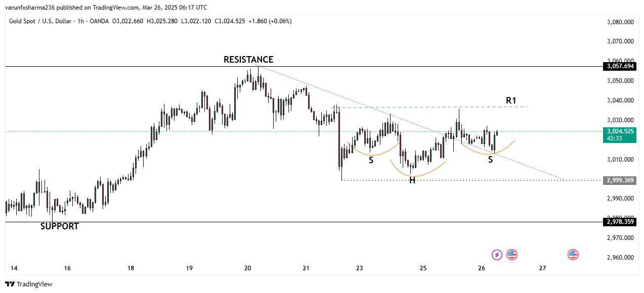Click date 20 on the time axis
The width and height of the screenshot is (644, 293).
247,268
